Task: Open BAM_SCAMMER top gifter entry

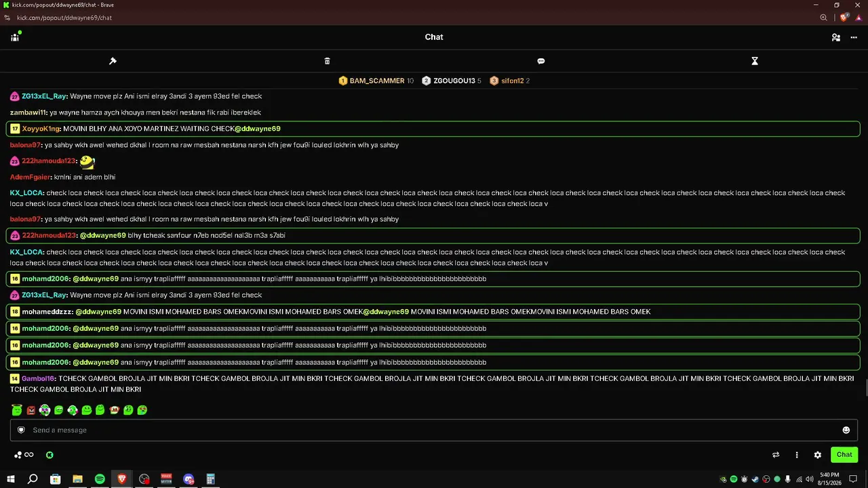Action: pos(376,81)
